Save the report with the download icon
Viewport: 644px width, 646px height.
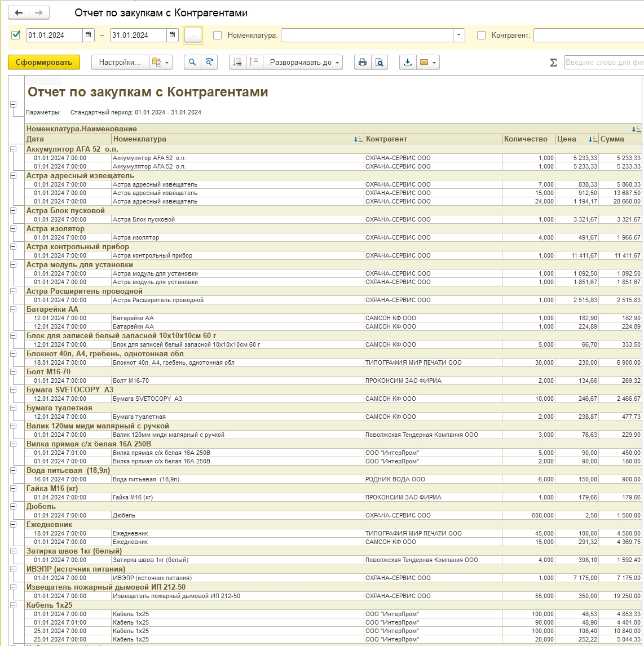coord(408,62)
